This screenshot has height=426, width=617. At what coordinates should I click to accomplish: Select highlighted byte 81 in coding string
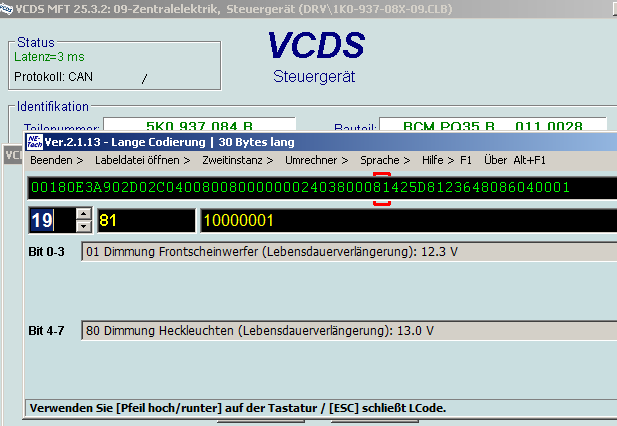382,188
